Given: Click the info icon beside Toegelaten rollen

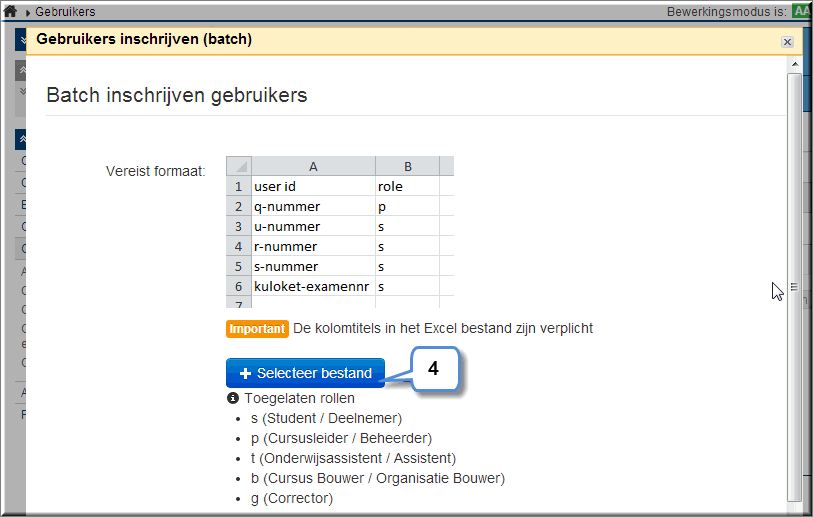Looking at the screenshot, I should [x=233, y=398].
